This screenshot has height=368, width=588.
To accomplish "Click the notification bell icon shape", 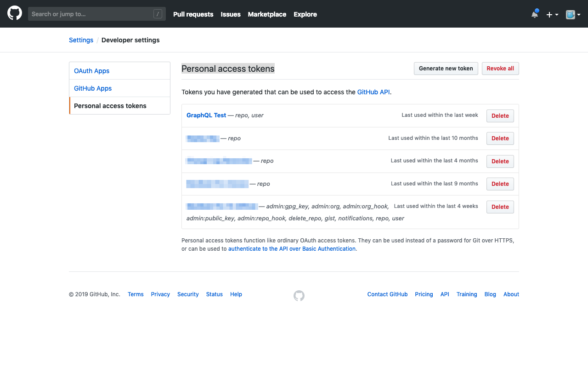I will pos(534,15).
